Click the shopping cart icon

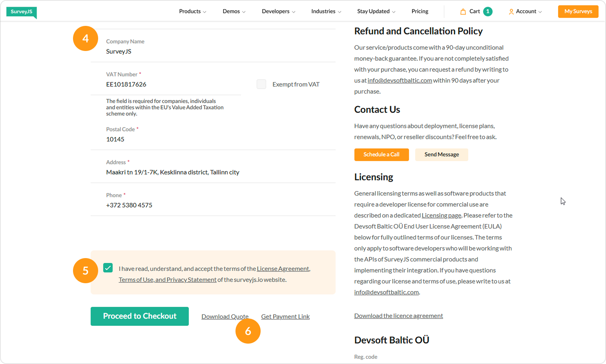463,11
